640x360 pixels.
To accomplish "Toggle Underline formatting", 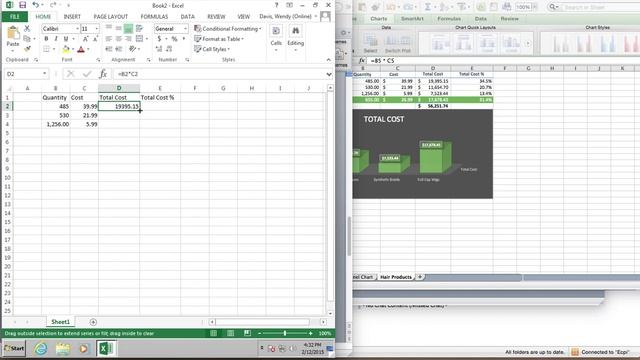I will 65,39.
